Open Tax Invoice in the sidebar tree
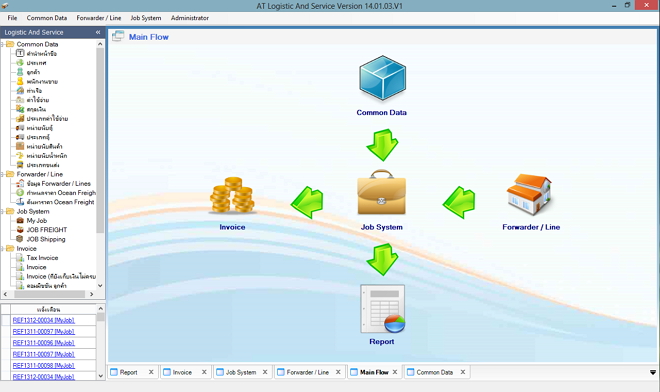This screenshot has width=660, height=392. (42, 258)
